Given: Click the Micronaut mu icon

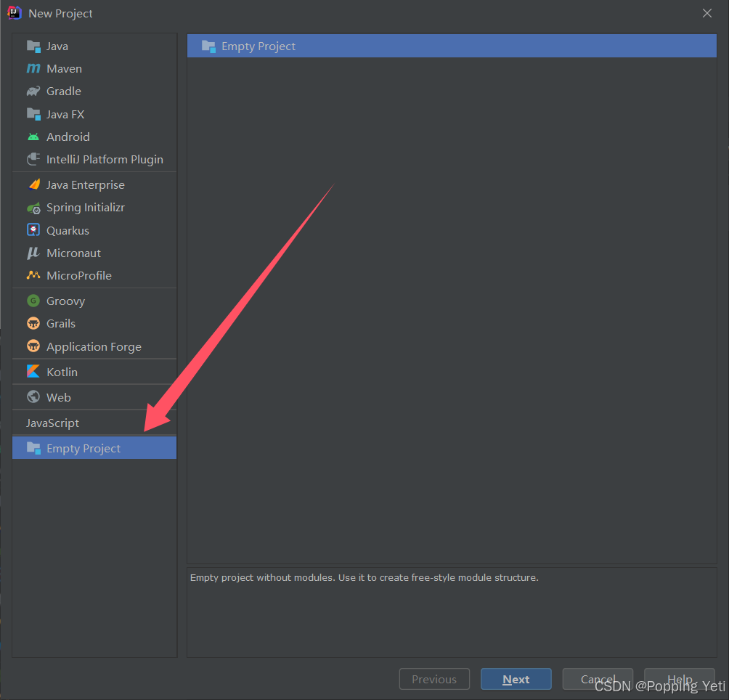Looking at the screenshot, I should 33,253.
